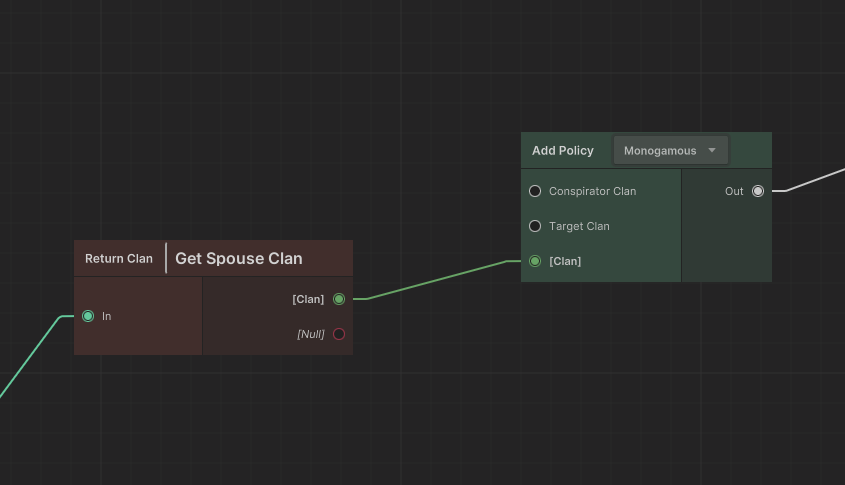
Task: Click the Target Clan text label
Action: point(579,226)
